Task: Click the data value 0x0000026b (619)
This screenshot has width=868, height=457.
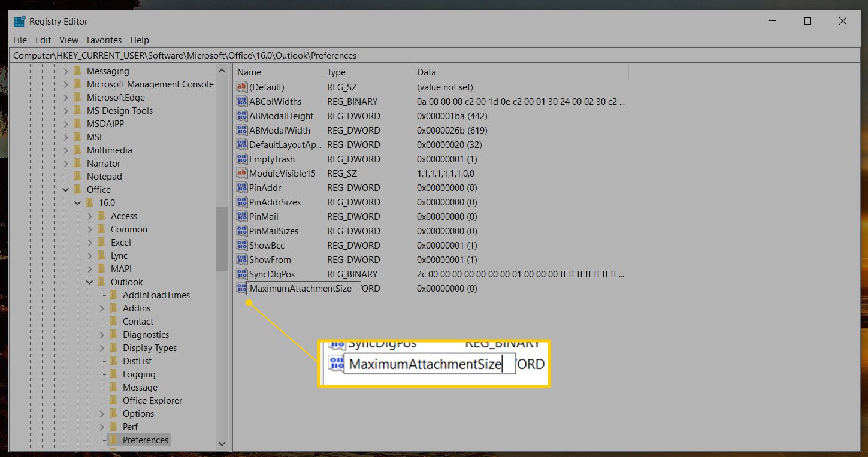Action: point(452,130)
